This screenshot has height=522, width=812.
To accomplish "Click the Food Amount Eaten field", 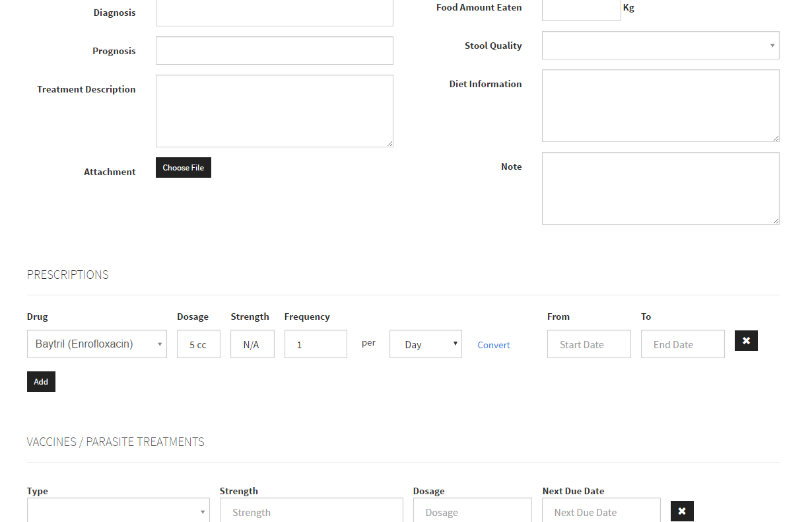I will click(581, 9).
